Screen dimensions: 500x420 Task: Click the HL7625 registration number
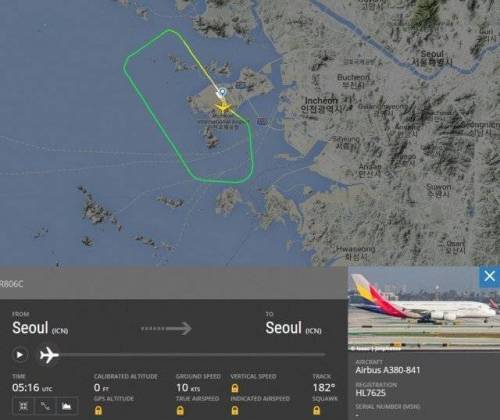371,393
